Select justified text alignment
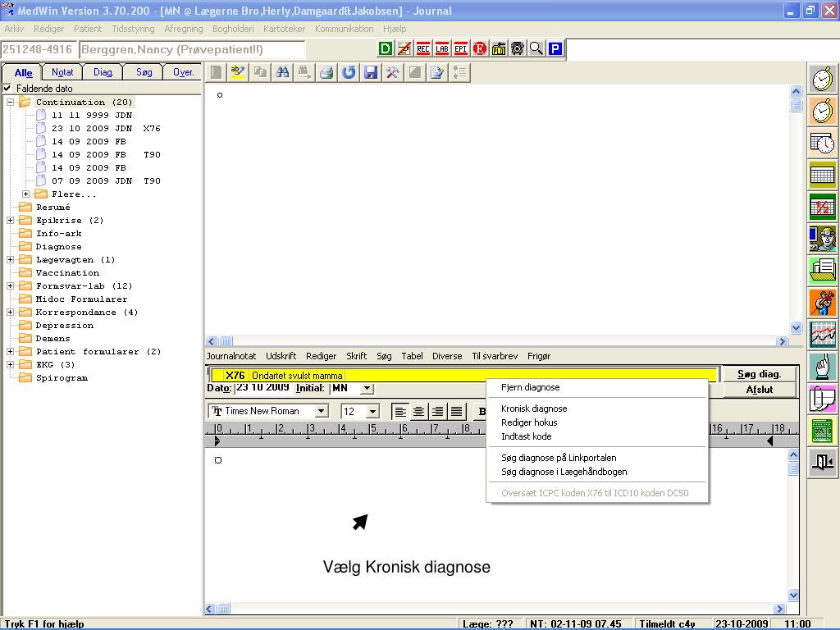Screen dimensions: 840x630 coord(456,412)
